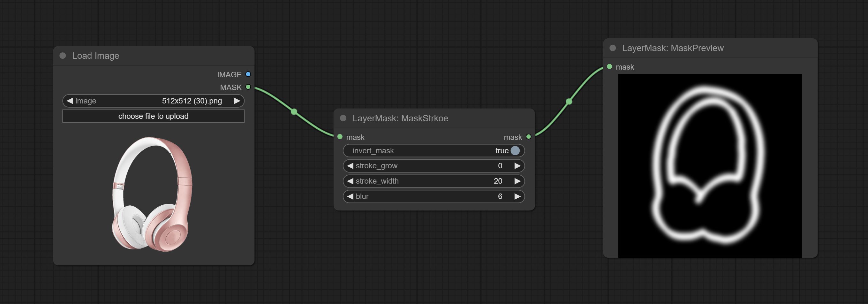Image resolution: width=868 pixels, height=304 pixels.
Task: Click the link midpoint between MaskStrkoe and MaskPreview
Action: tap(569, 102)
